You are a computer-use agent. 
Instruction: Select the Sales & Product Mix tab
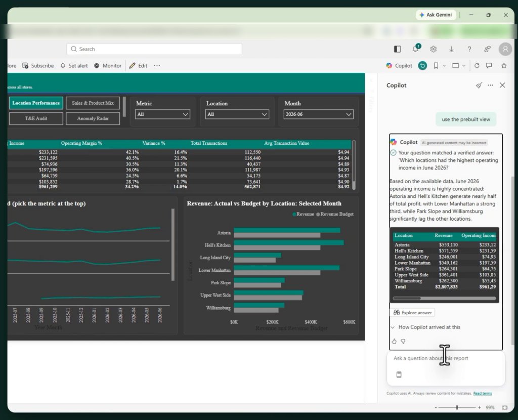click(x=93, y=103)
